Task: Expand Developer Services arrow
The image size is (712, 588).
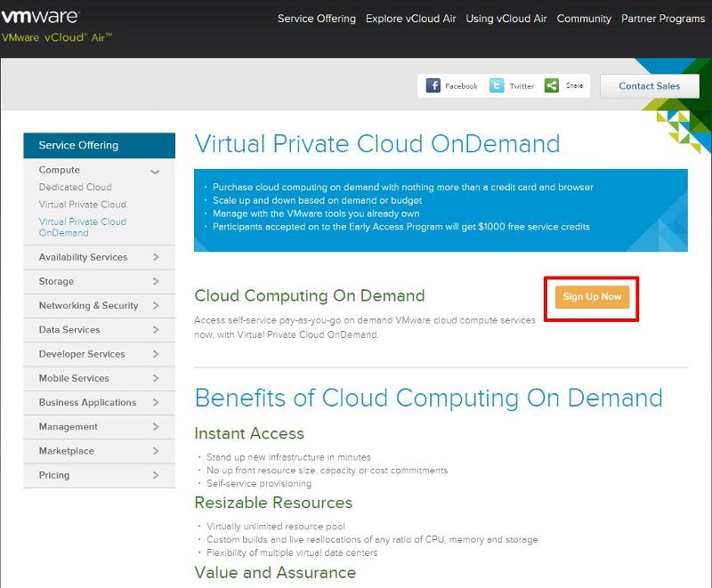Action: (156, 354)
